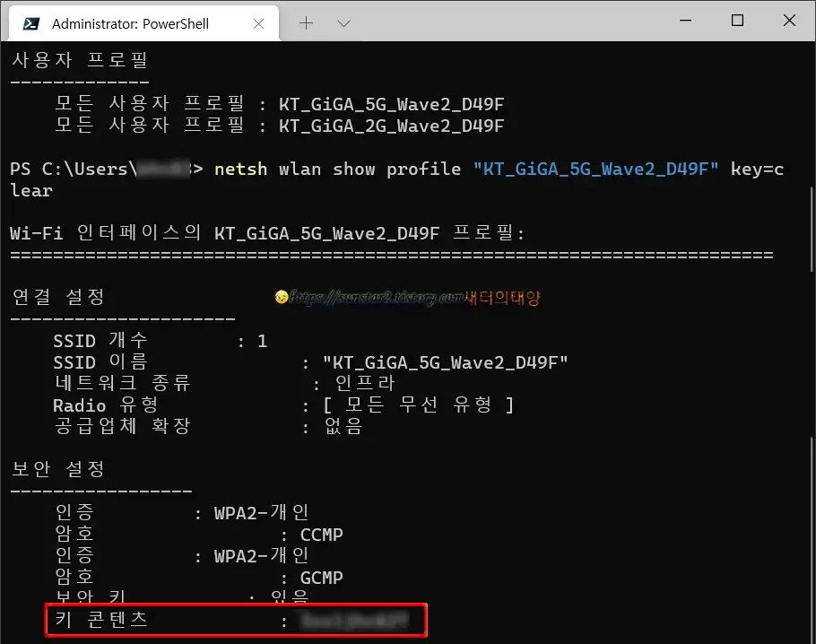Maximize the PowerShell window
Screen dimensions: 816x644
pos(737,21)
